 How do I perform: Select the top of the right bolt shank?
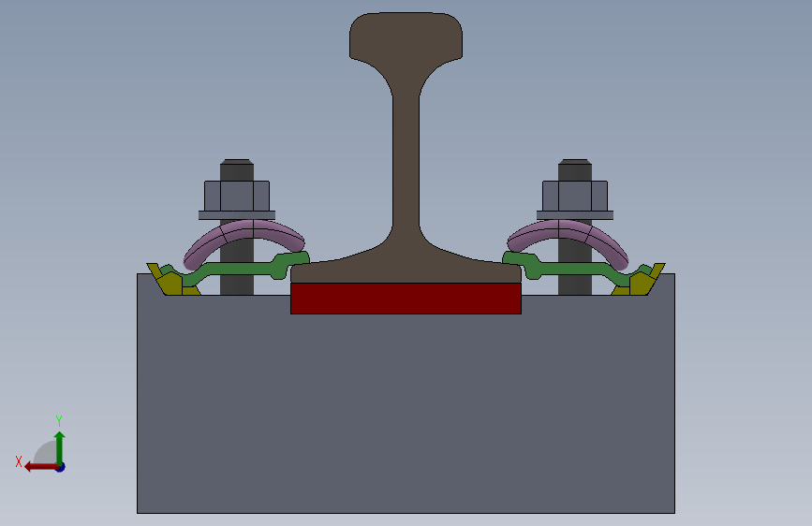(575, 169)
